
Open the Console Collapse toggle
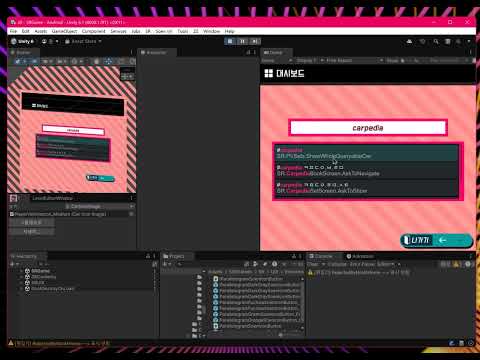[337, 264]
